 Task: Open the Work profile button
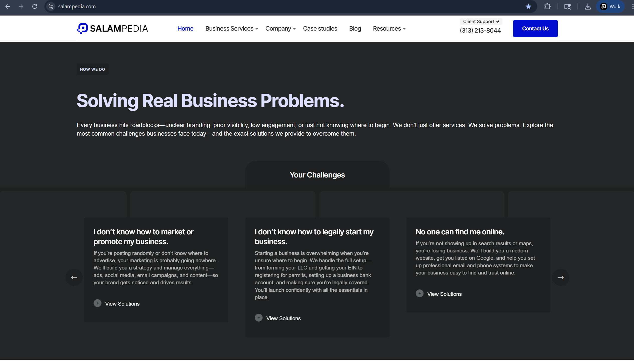coord(610,7)
